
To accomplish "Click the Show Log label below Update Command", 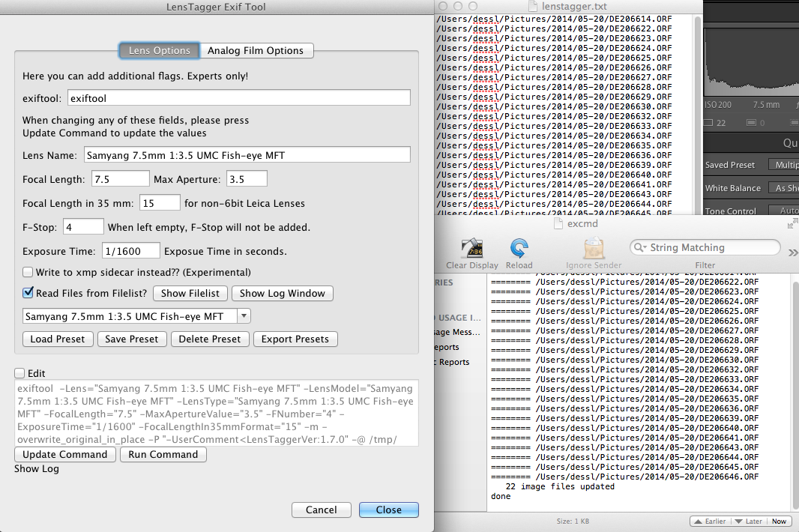I will tap(37, 468).
